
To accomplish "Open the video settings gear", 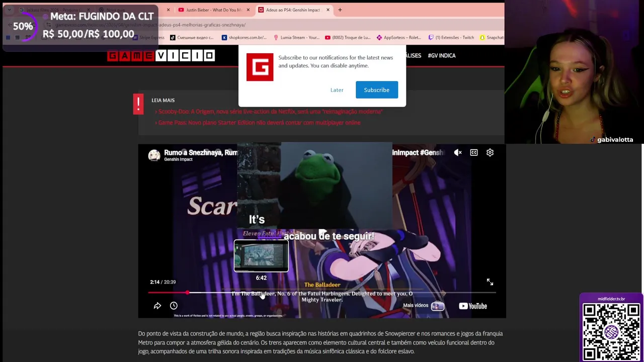I will pyautogui.click(x=490, y=152).
